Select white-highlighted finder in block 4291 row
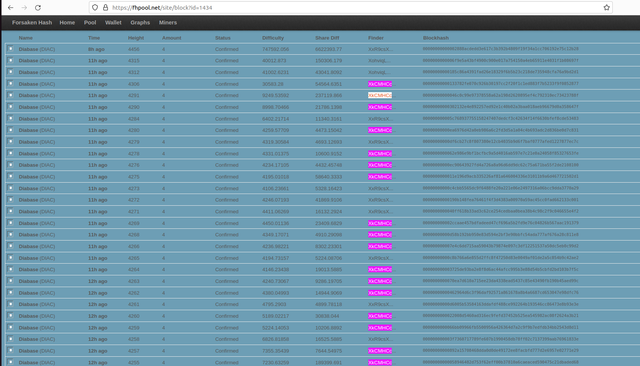This screenshot has height=366, width=640. pyautogui.click(x=380, y=95)
